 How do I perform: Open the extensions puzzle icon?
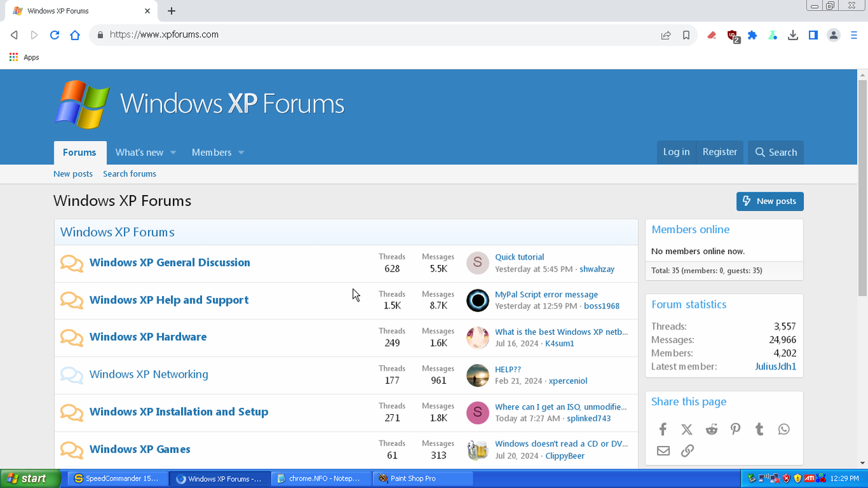[x=752, y=35]
